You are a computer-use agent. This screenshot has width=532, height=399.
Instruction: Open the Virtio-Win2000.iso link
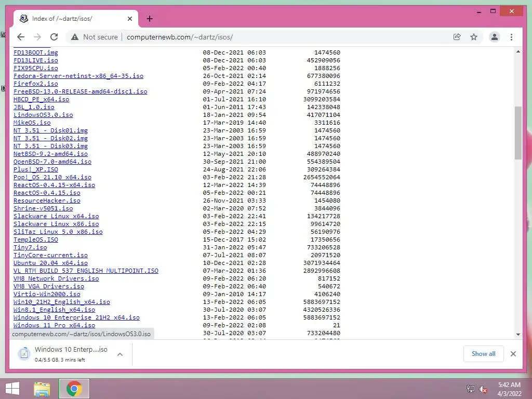47,295
